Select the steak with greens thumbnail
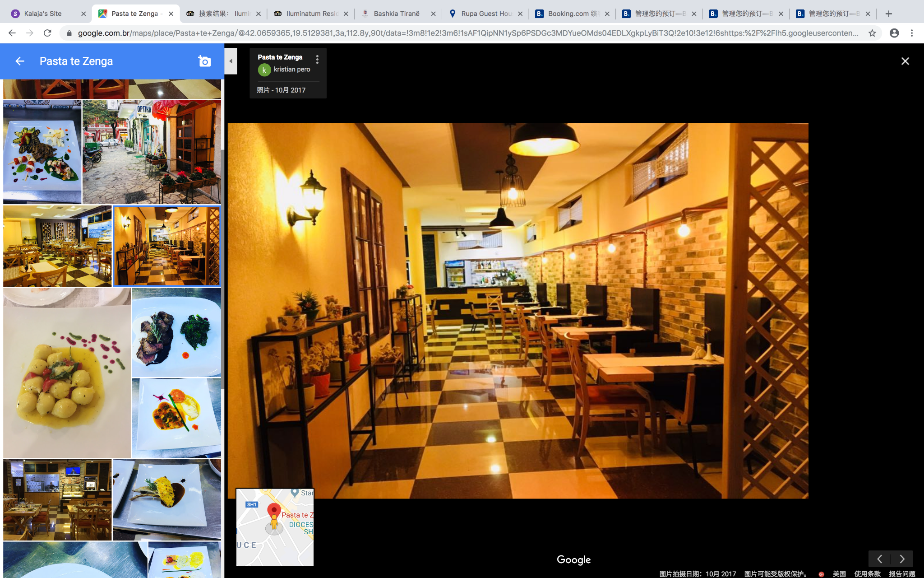924x578 pixels. (176, 332)
